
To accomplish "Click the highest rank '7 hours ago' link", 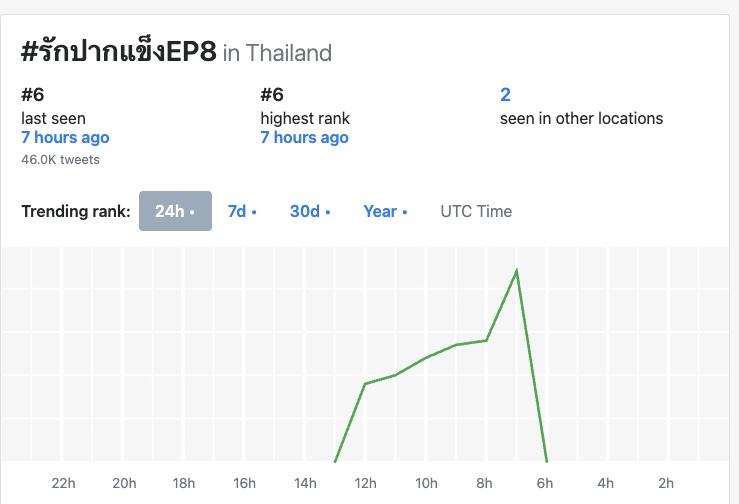I will point(304,137).
